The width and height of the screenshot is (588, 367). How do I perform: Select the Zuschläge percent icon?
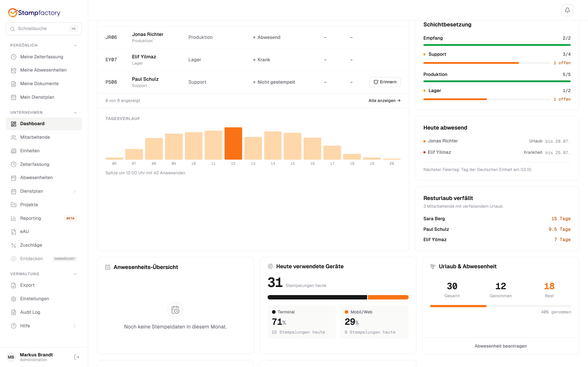(14, 245)
